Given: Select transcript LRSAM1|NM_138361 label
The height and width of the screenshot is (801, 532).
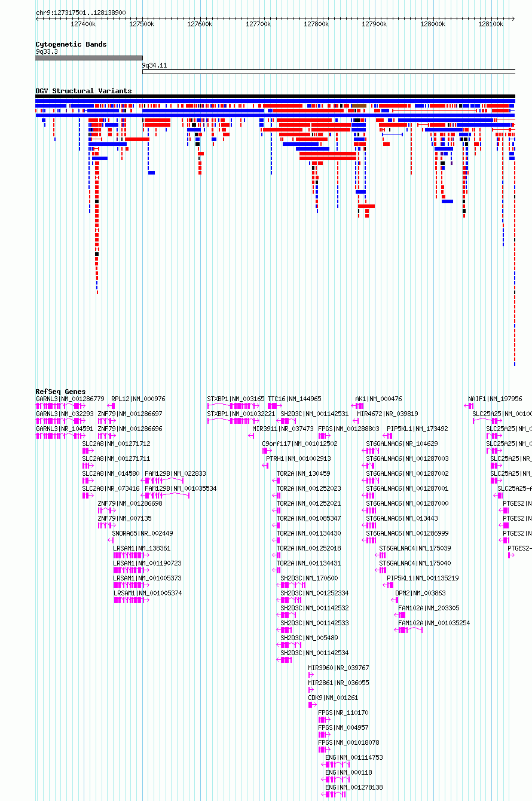Looking at the screenshot, I should coord(142,548).
